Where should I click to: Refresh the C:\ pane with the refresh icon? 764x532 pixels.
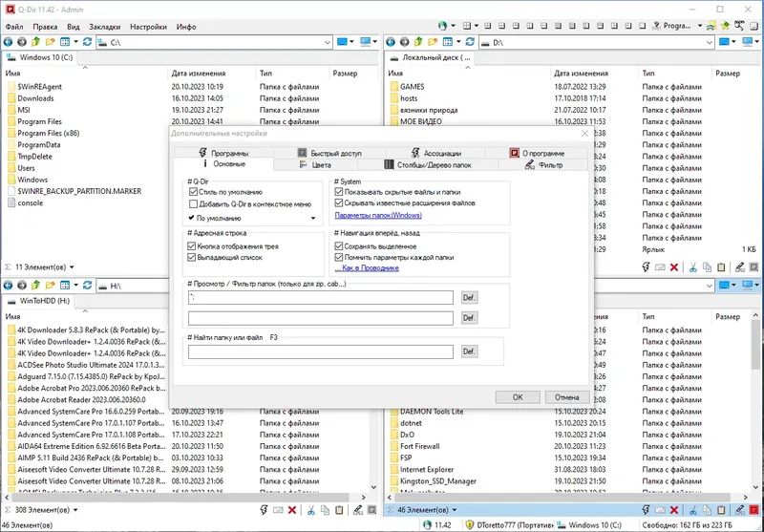(88, 42)
